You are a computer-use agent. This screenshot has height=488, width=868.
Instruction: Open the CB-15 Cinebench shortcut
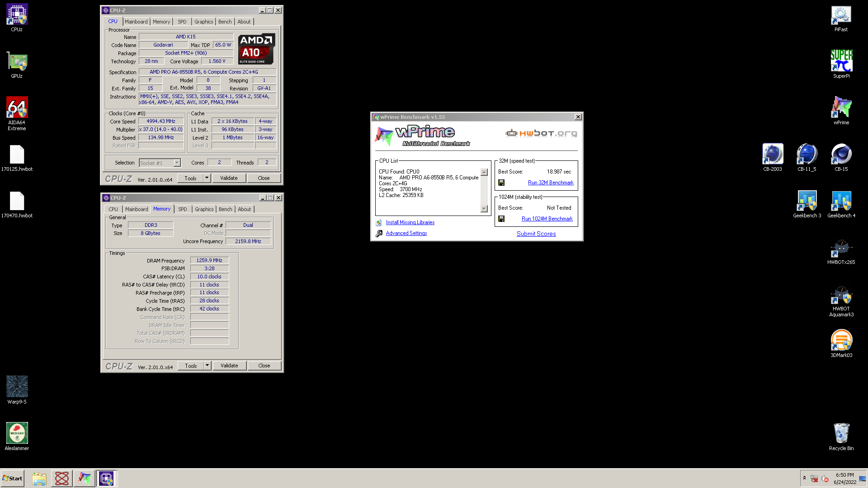(x=841, y=157)
